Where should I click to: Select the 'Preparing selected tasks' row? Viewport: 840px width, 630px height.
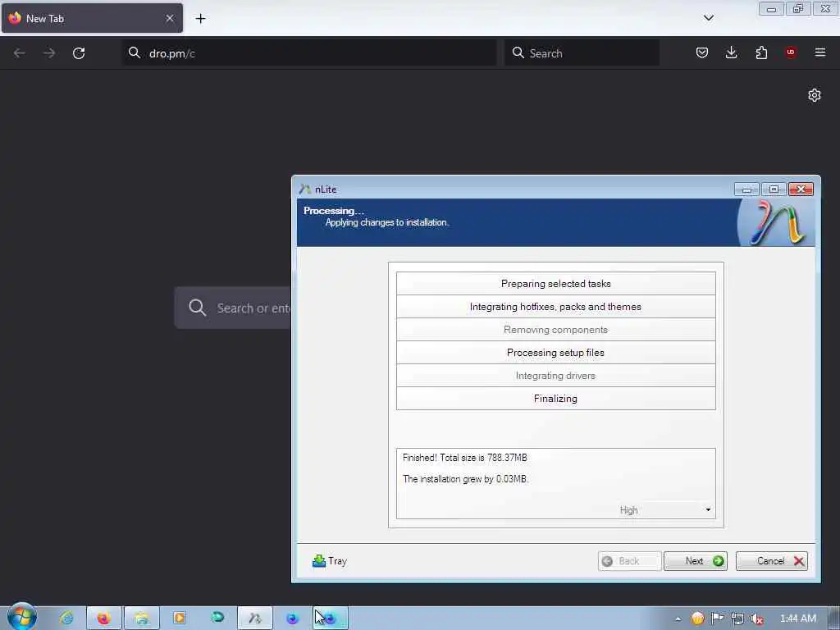point(555,283)
